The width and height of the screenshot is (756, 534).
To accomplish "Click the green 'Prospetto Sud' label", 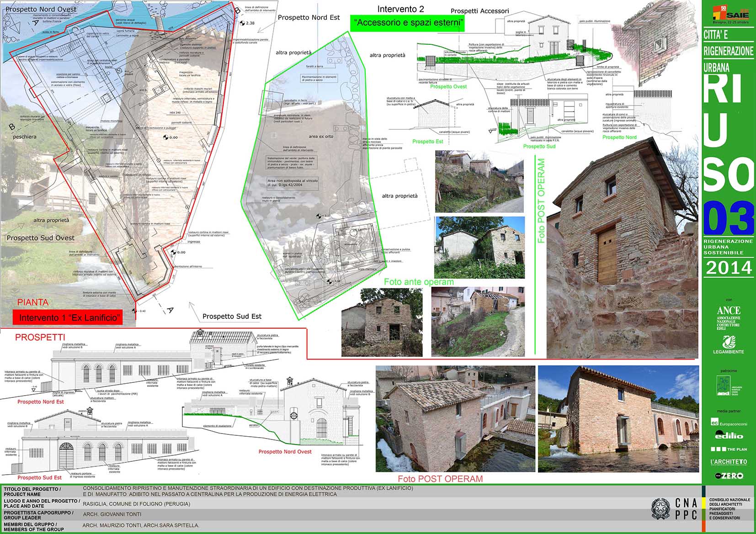I will pyautogui.click(x=539, y=147).
